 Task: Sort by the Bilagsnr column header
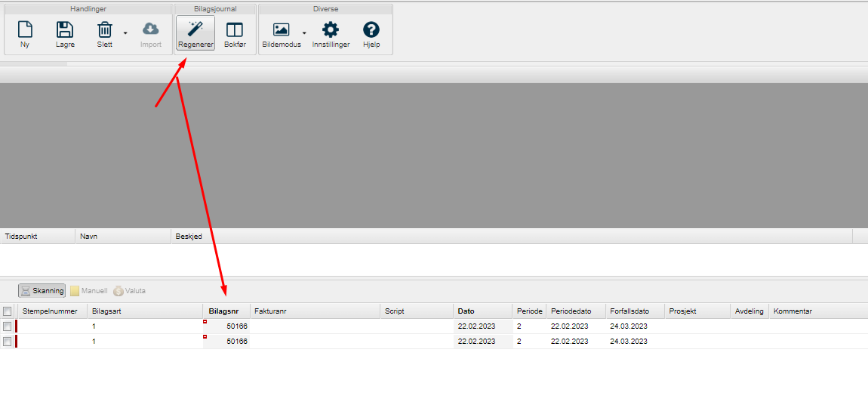tap(223, 311)
